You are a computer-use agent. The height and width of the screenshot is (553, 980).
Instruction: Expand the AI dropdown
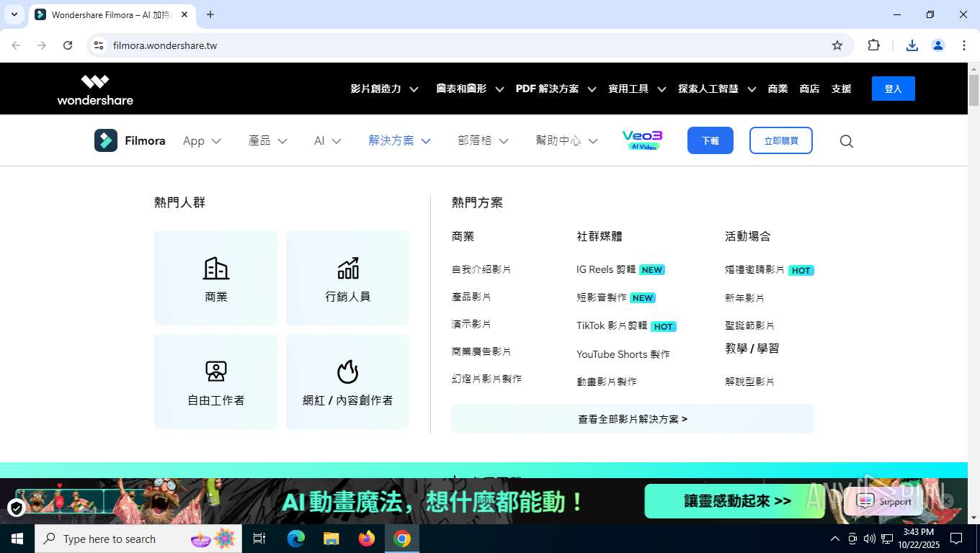(x=327, y=141)
